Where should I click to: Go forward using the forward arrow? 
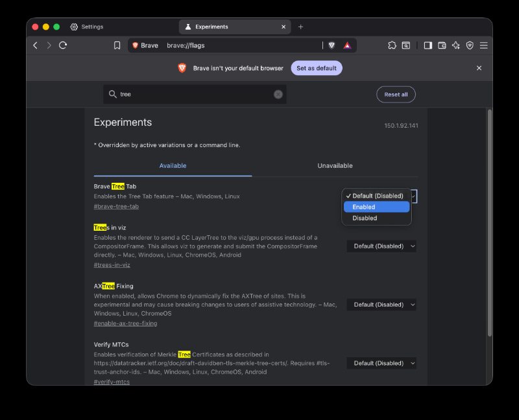pyautogui.click(x=49, y=45)
